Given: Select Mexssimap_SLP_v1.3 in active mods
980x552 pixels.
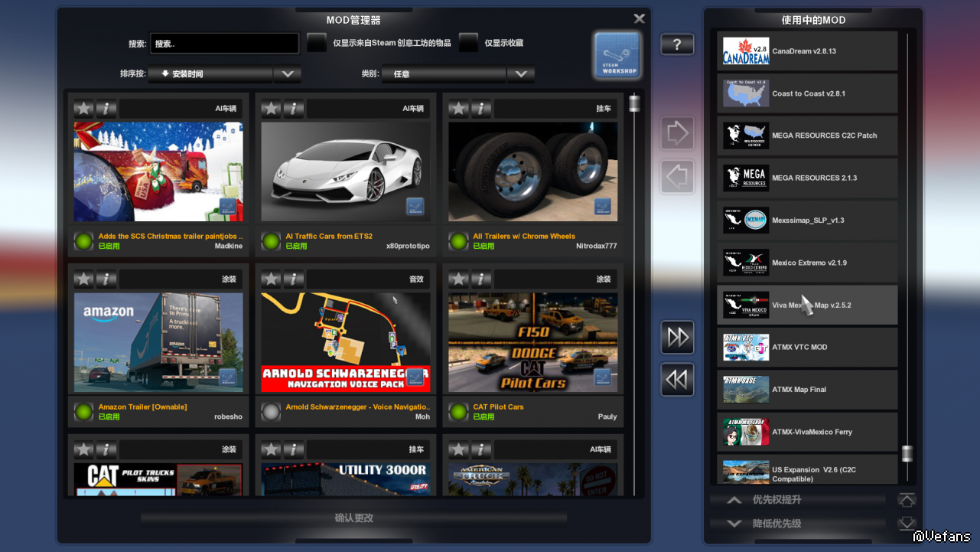Looking at the screenshot, I should pyautogui.click(x=807, y=220).
